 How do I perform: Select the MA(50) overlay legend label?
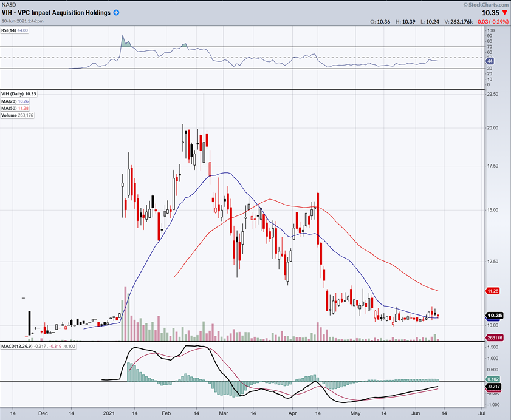[15, 108]
